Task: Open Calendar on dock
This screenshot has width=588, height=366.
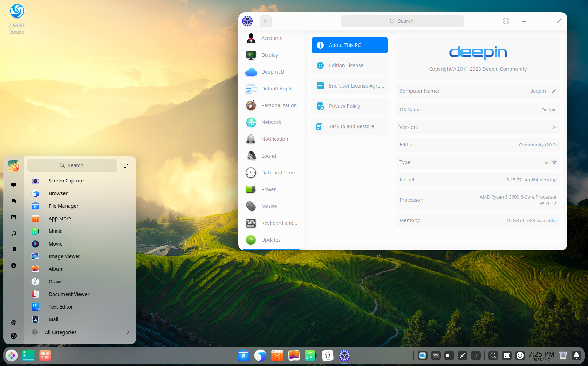Action: click(328, 355)
